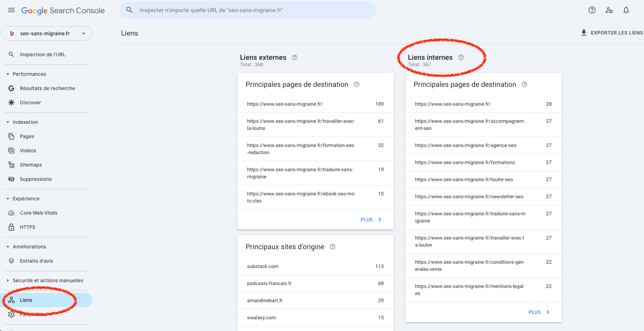Click the chevron arrow after external PLUS

pos(380,220)
